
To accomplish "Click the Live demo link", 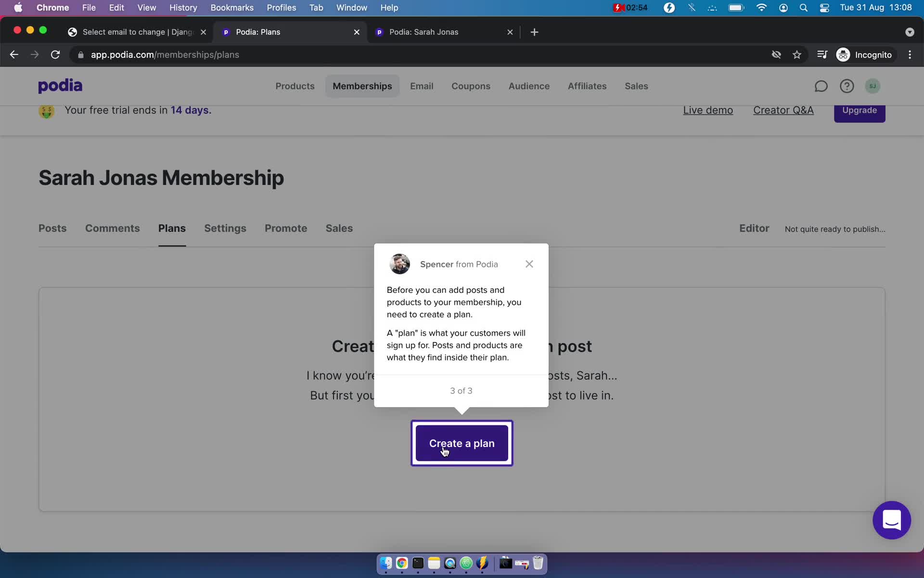I will click(x=708, y=110).
